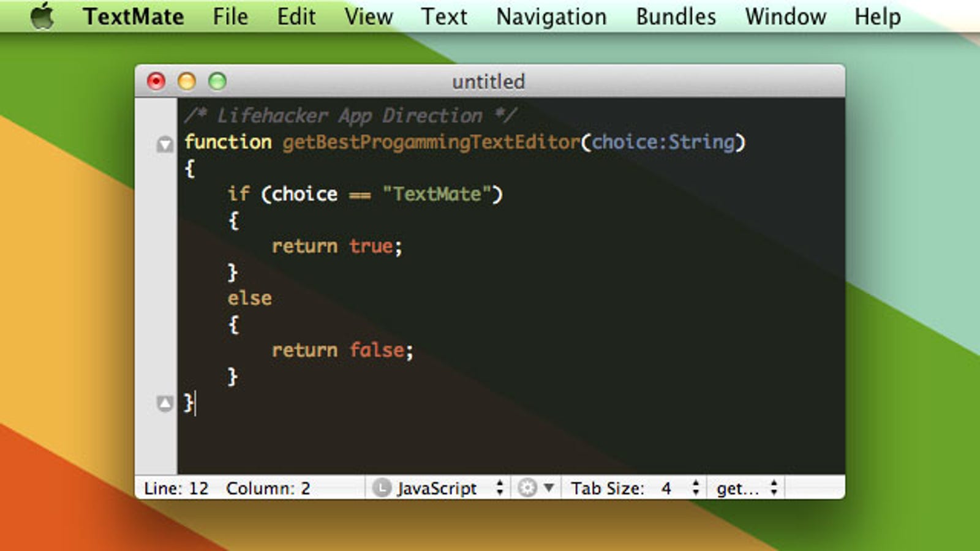Open the View menu
Viewport: 980px width, 551px height.
coord(368,17)
